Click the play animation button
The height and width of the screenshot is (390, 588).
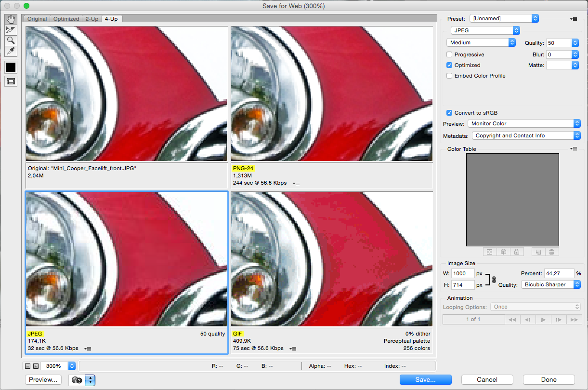(543, 319)
